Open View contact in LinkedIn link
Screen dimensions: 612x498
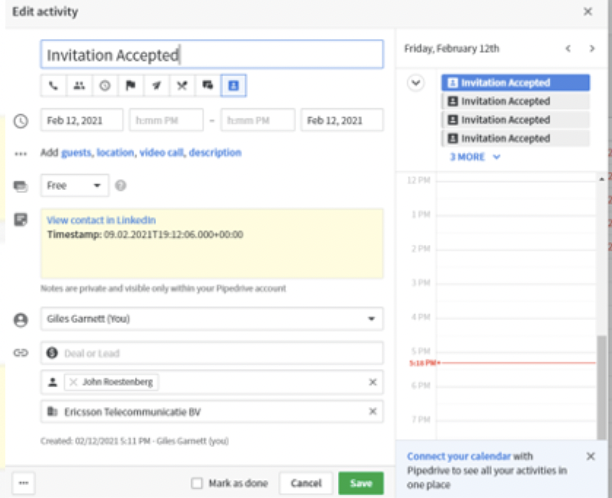pos(101,220)
